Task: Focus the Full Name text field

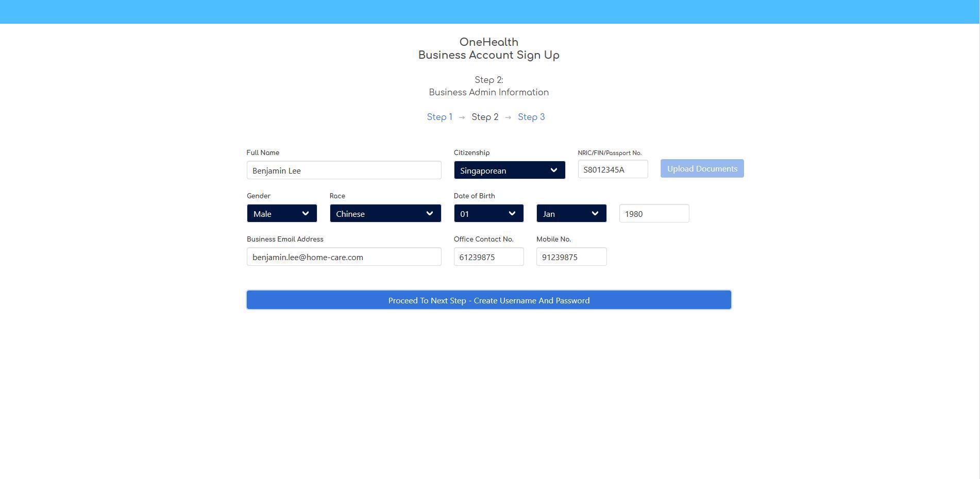Action: (x=344, y=170)
